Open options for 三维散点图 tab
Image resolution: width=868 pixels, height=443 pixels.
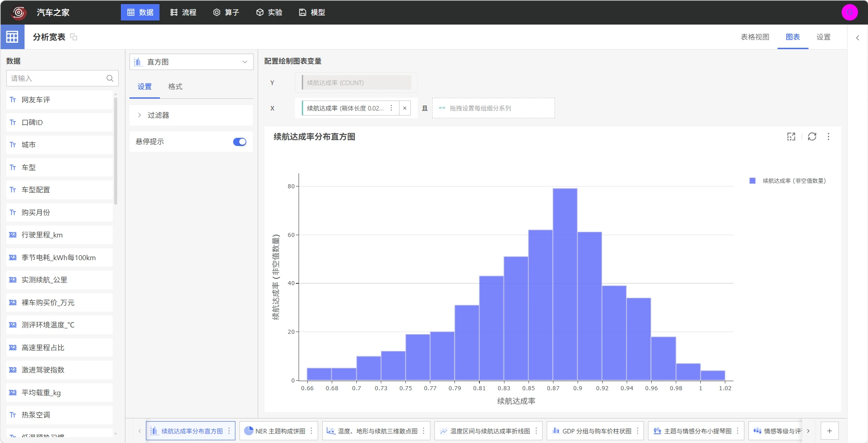click(x=424, y=431)
